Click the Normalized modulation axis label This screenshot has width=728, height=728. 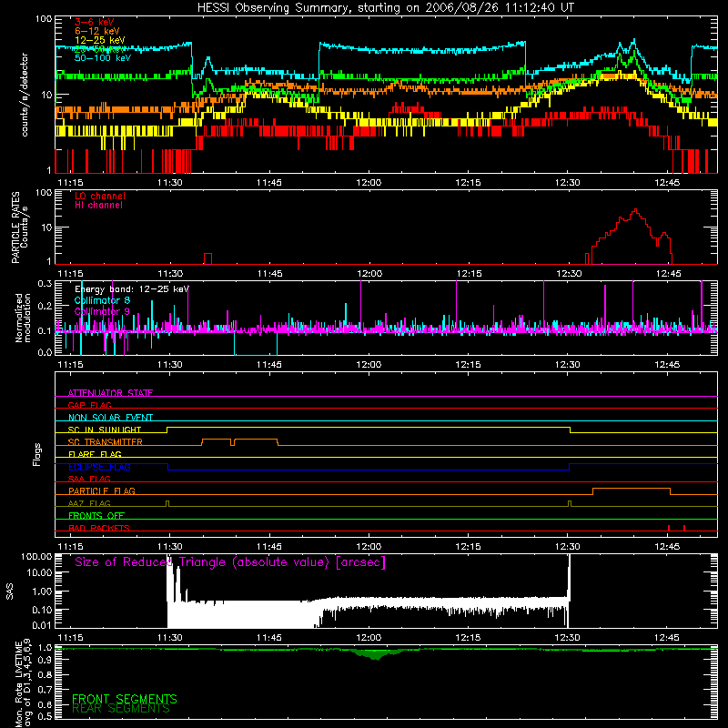point(23,318)
